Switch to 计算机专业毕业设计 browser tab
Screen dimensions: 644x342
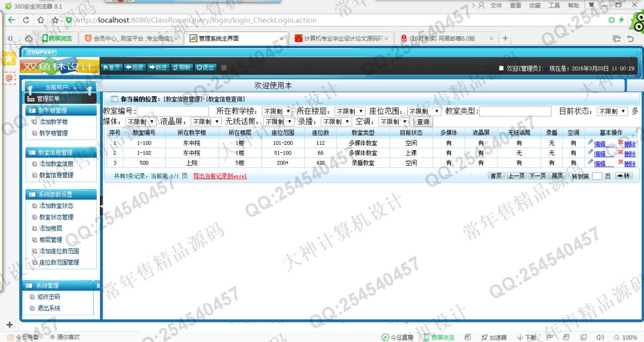[343, 38]
